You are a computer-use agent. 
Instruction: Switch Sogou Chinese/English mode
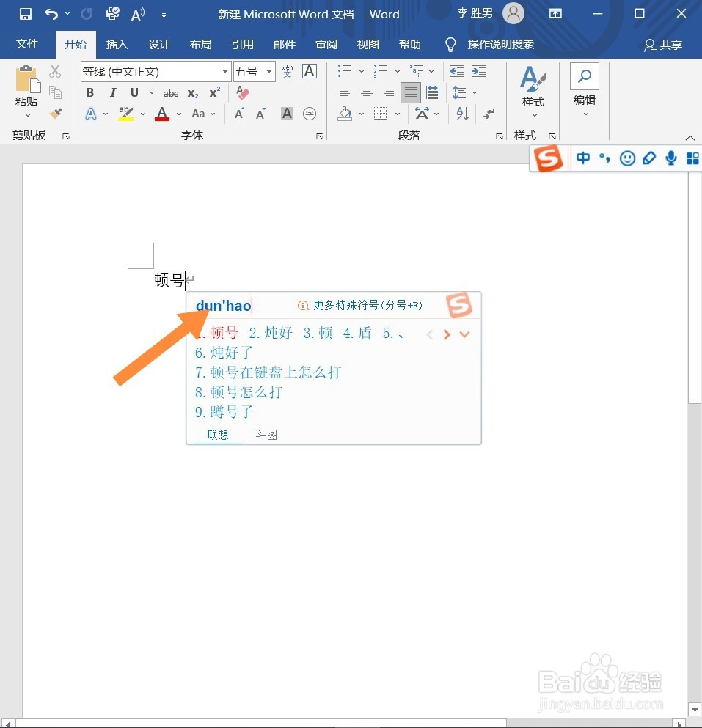582,158
